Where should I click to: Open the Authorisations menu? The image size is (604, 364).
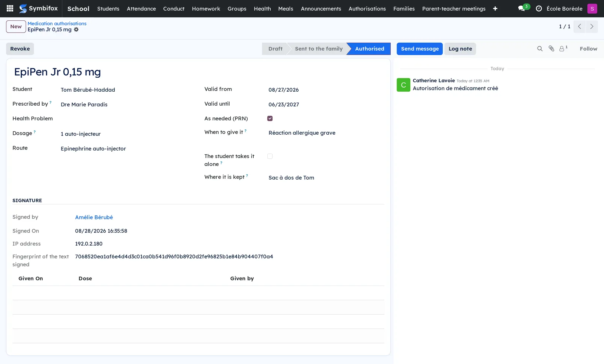[367, 9]
